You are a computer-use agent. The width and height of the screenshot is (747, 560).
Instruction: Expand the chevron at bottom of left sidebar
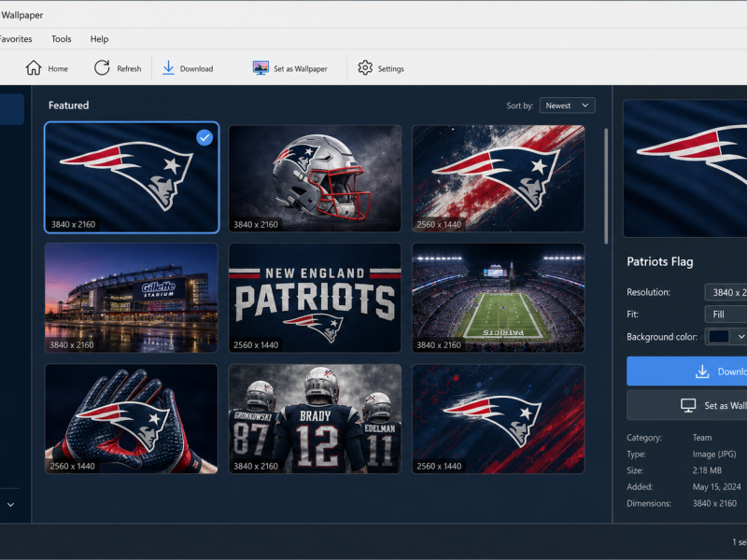(x=10, y=504)
